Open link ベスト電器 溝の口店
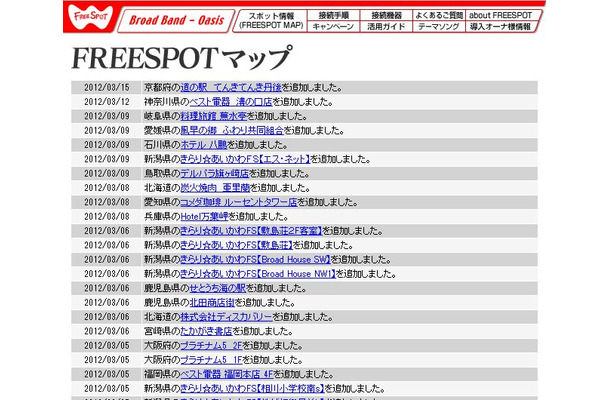 pos(231,102)
